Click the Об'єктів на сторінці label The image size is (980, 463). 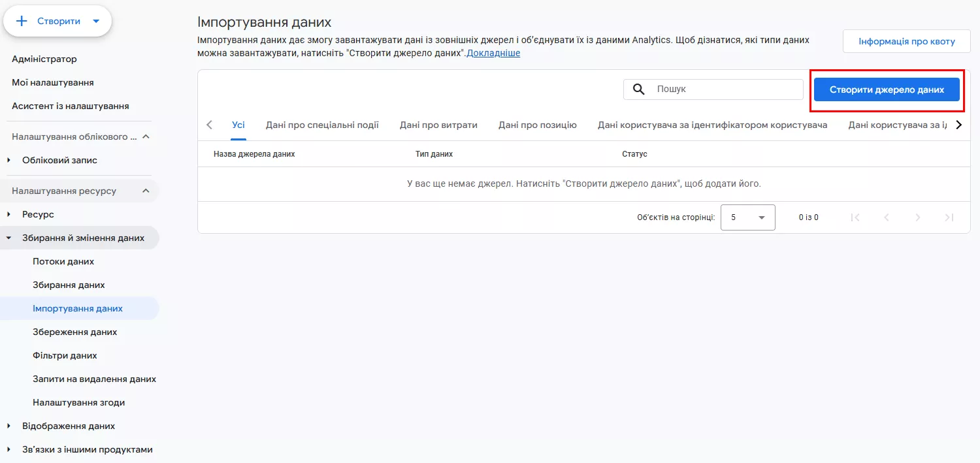676,217
